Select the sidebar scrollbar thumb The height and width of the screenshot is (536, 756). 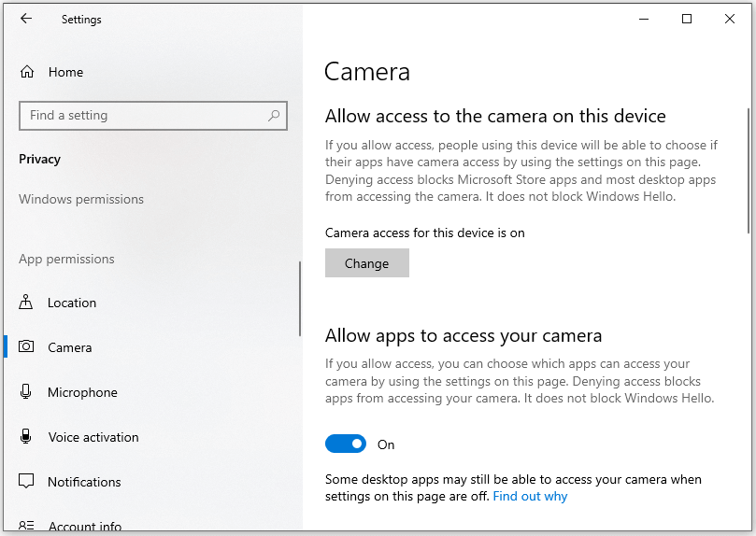coord(300,299)
